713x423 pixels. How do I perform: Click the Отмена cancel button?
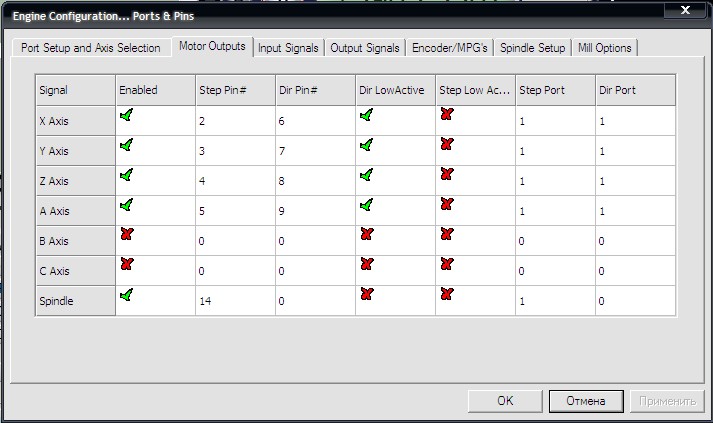(x=585, y=401)
